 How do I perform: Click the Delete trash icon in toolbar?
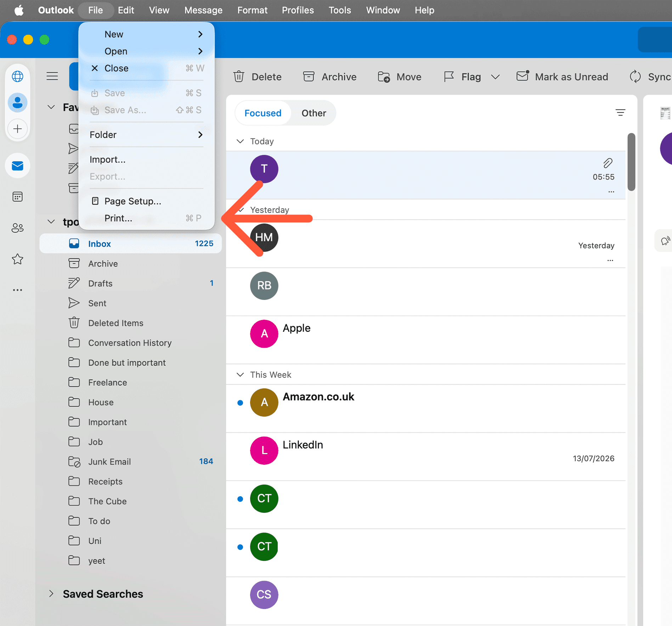click(x=239, y=77)
